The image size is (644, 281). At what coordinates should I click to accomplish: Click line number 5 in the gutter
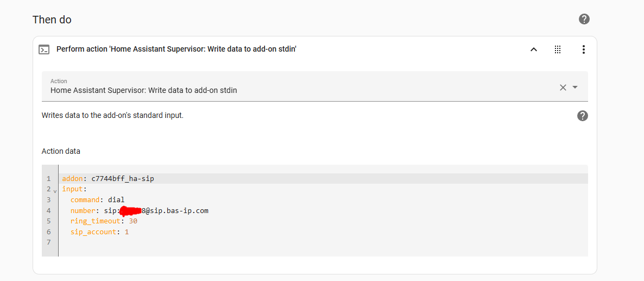48,221
